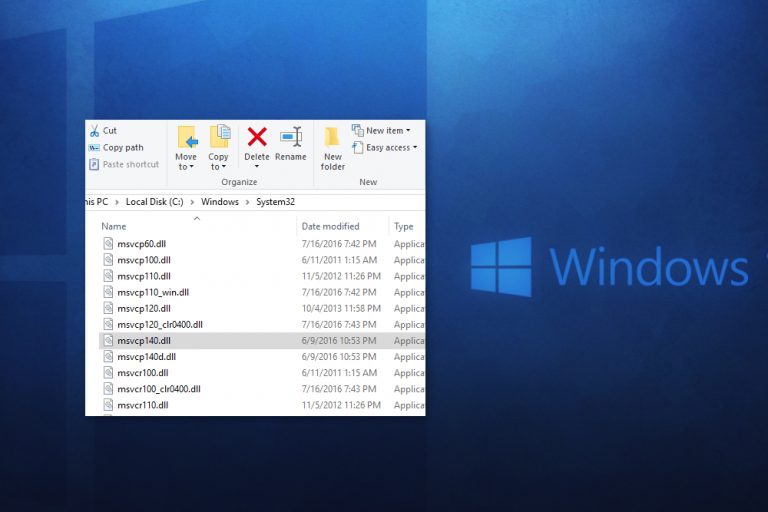Sort by the Type column header
768x512 pixels.
tap(404, 226)
